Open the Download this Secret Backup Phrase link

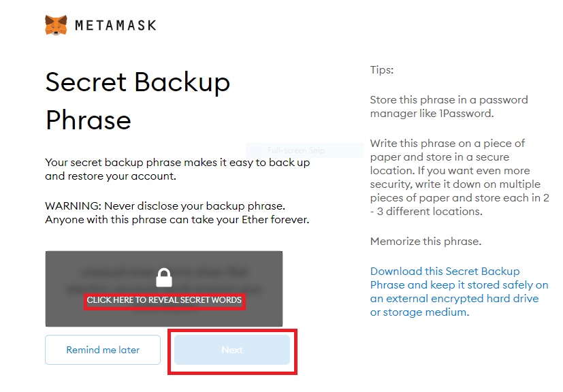pos(460,291)
